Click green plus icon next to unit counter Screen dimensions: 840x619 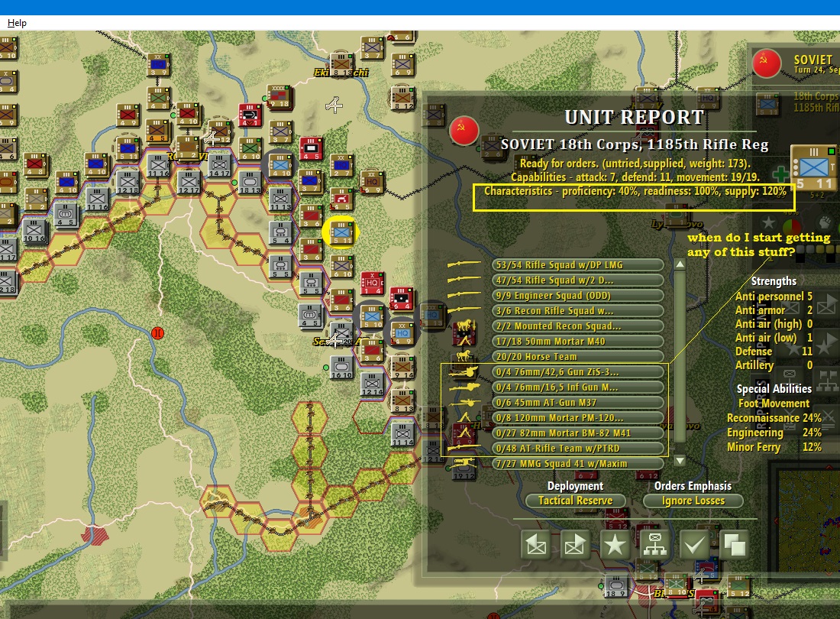[780, 173]
